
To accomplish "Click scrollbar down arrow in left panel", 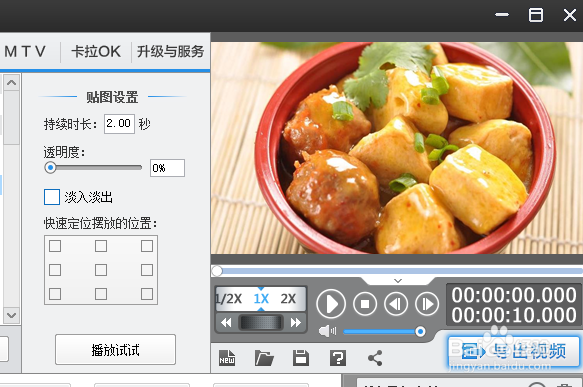I will point(12,315).
